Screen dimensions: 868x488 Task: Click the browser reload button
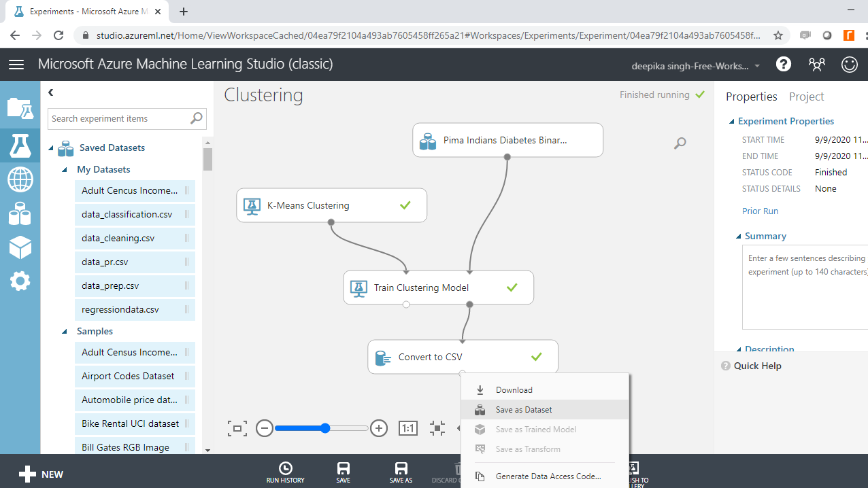tap(59, 35)
